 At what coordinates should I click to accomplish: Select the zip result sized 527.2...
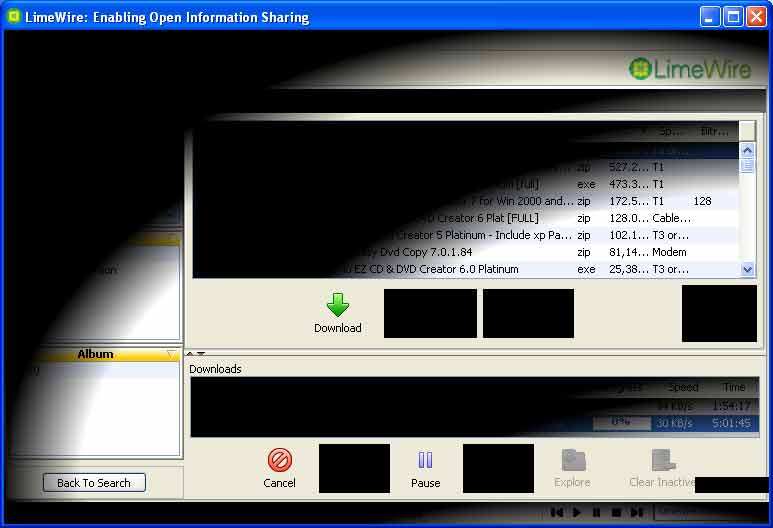(x=466, y=167)
